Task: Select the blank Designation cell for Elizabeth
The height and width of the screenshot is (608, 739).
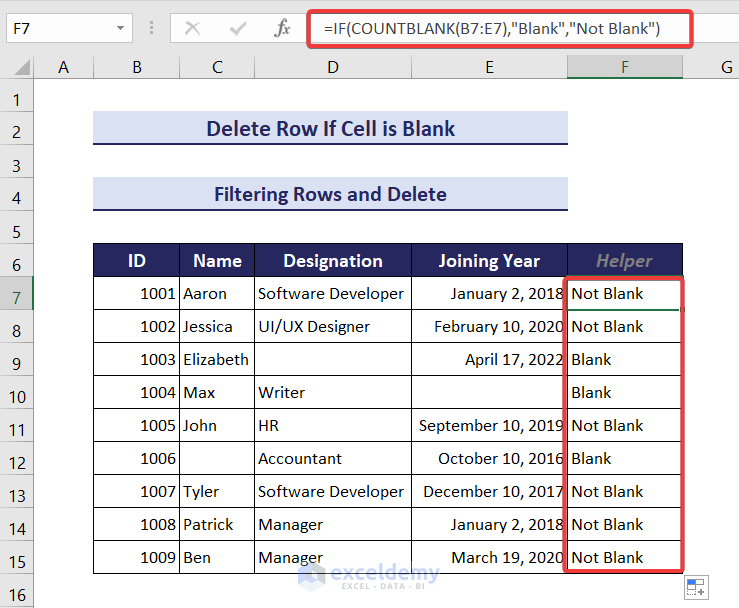Action: [x=333, y=359]
